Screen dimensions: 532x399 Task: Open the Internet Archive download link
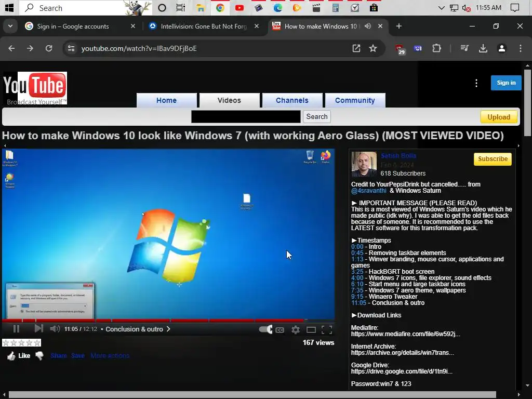[x=403, y=353]
